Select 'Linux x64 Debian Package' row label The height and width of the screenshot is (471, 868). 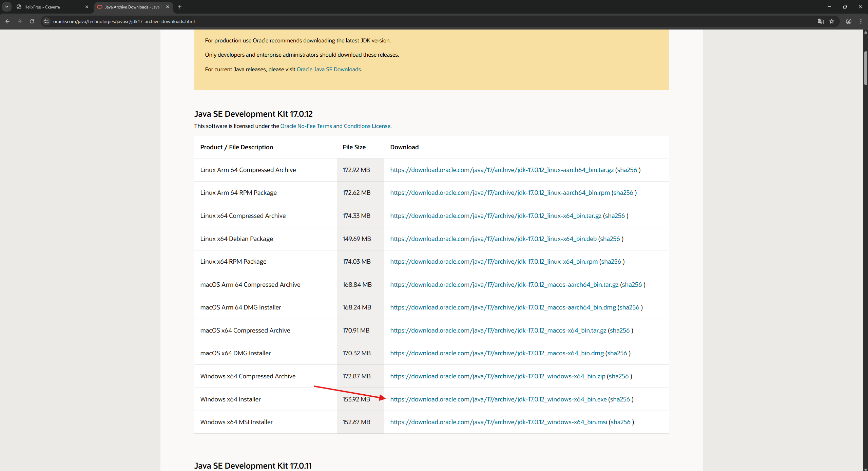coord(236,239)
